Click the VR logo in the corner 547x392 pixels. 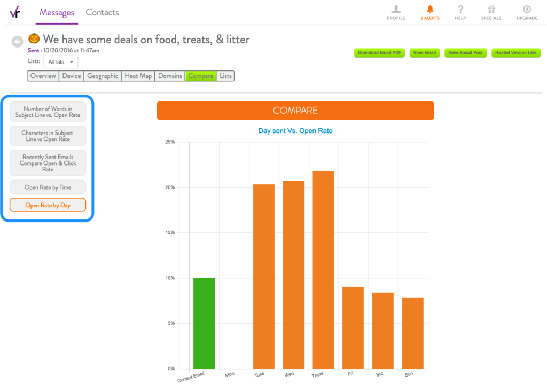(x=15, y=11)
